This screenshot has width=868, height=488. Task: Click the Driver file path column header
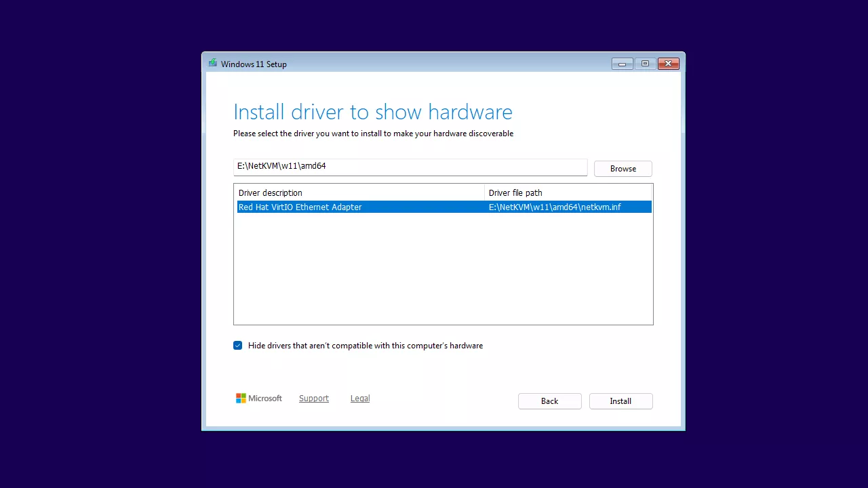[515, 192]
